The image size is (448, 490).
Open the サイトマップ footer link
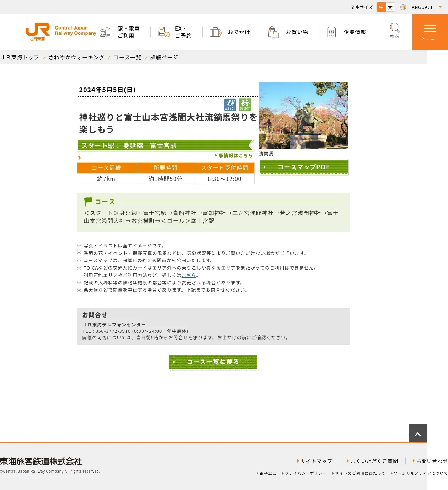pyautogui.click(x=315, y=461)
